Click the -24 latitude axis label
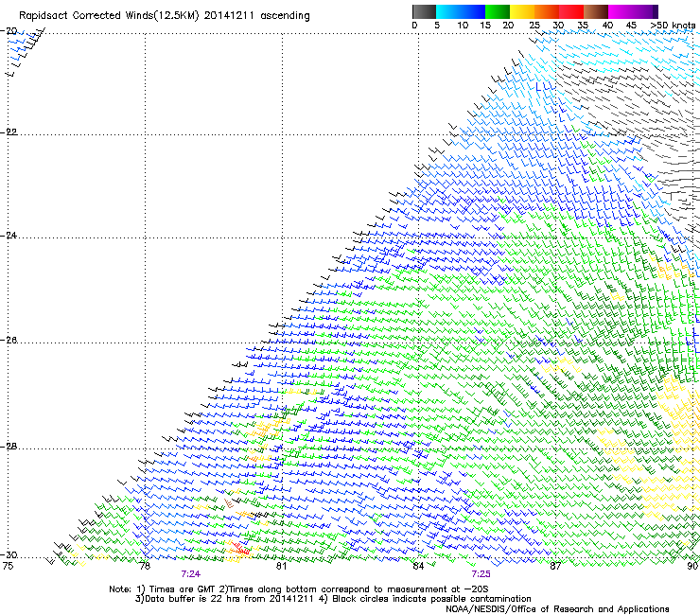 point(9,235)
